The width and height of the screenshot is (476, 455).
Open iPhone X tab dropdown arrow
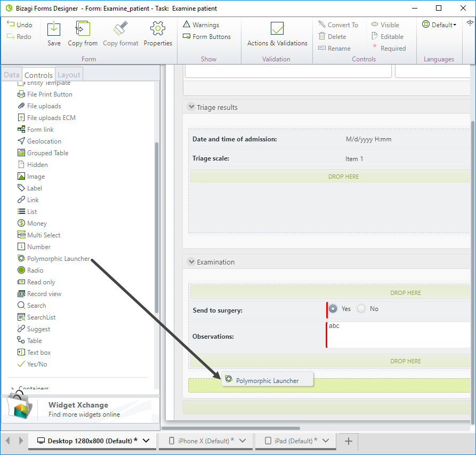pyautogui.click(x=242, y=441)
